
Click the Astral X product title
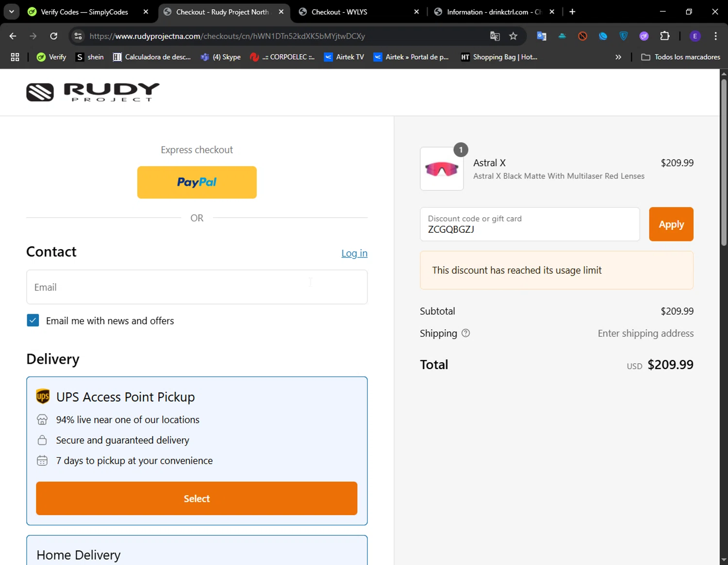pyautogui.click(x=489, y=163)
